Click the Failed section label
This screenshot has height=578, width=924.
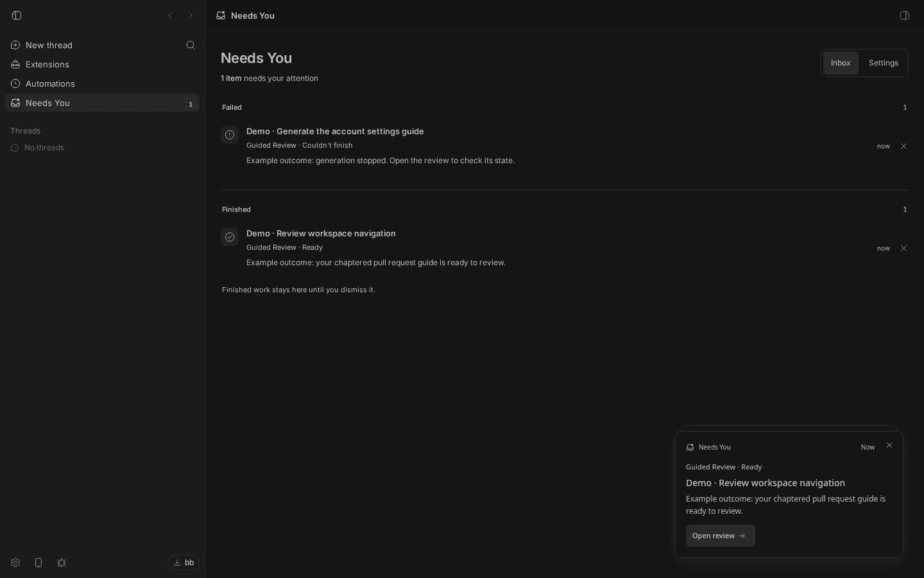(x=232, y=107)
